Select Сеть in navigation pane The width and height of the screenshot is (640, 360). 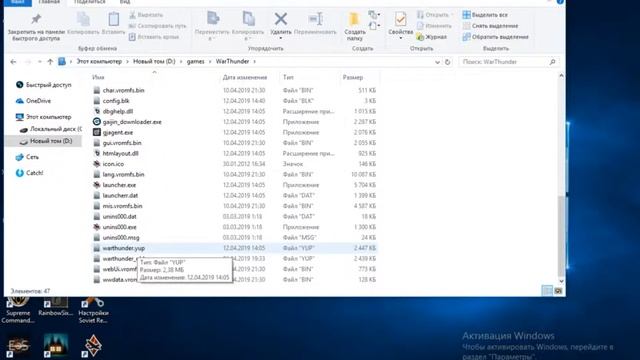click(x=27, y=157)
